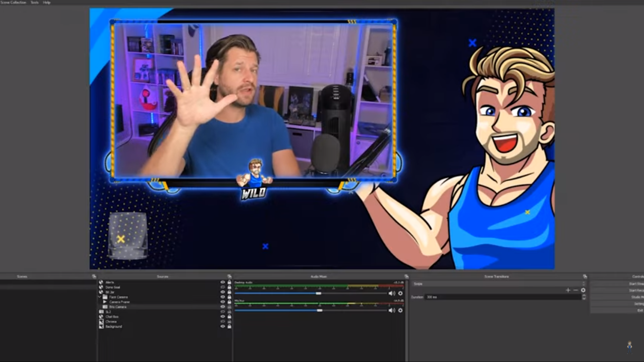Click the Face Camera group folder icon
This screenshot has height=362, width=644.
coord(105,297)
